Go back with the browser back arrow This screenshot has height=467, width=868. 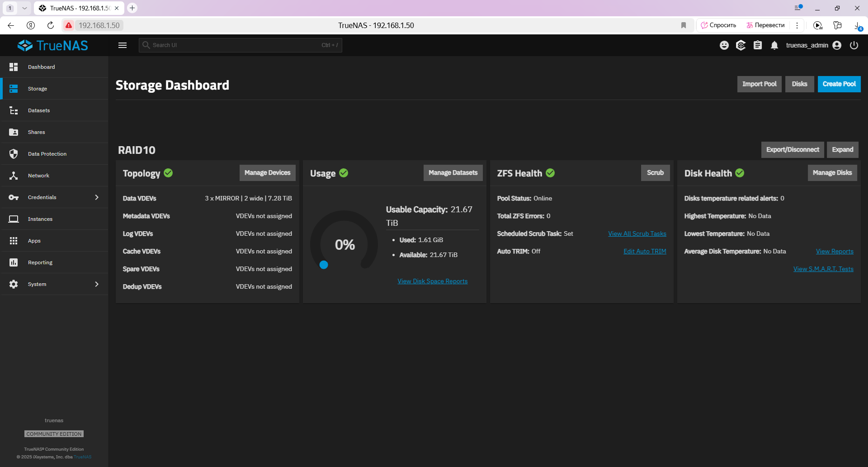(x=11, y=25)
